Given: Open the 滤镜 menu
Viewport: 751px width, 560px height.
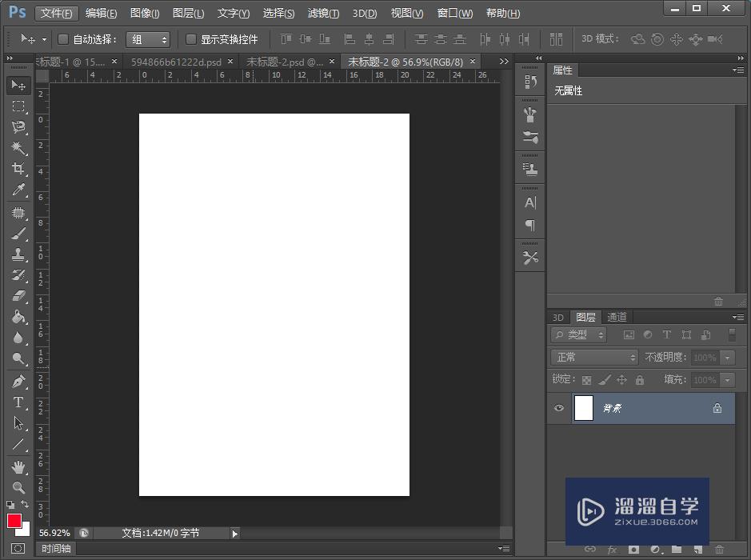Looking at the screenshot, I should click(322, 13).
